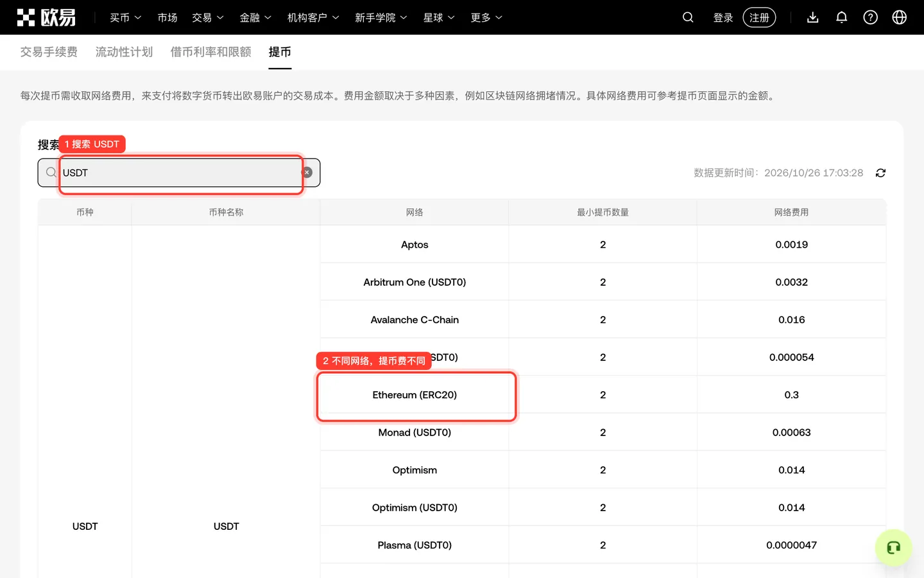This screenshot has height=578, width=924.
Task: Open the search magnifier in the header
Action: point(688,17)
